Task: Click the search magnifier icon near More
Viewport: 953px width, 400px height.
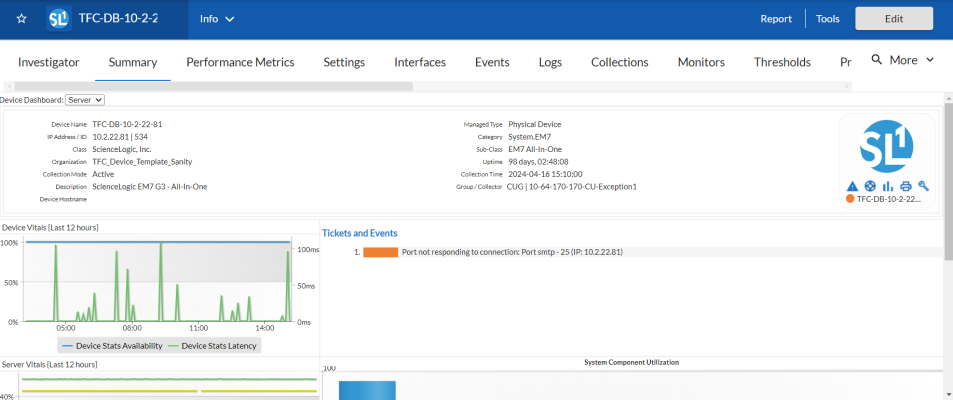Action: pyautogui.click(x=877, y=60)
